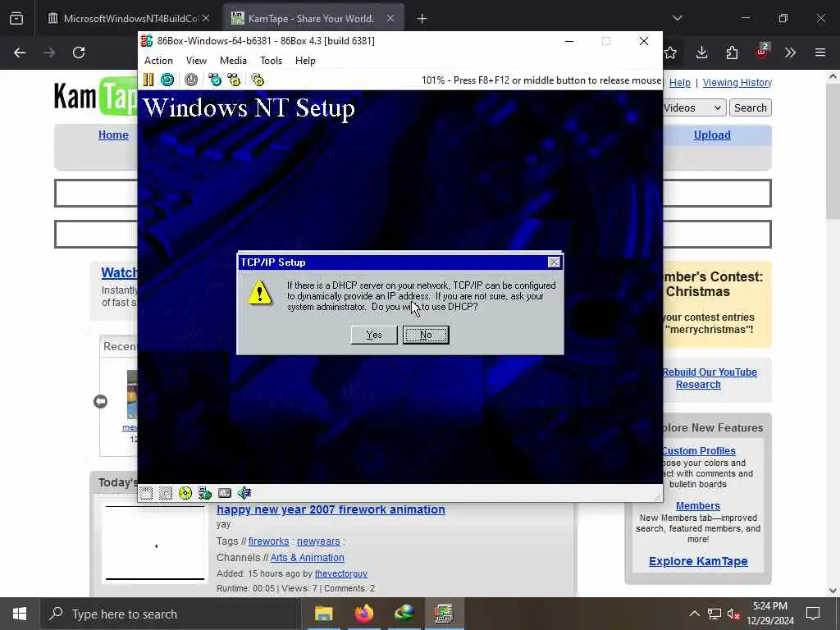Open 86Box settings gear icon
Image resolution: width=840 pixels, height=630 pixels.
point(258,80)
